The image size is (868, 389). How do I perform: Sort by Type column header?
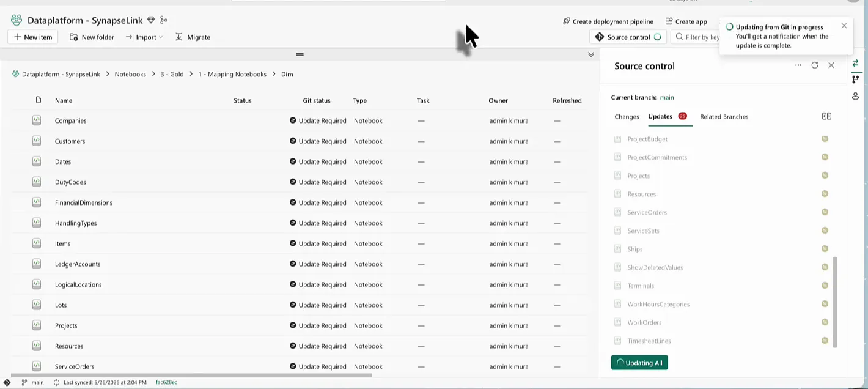coord(359,100)
